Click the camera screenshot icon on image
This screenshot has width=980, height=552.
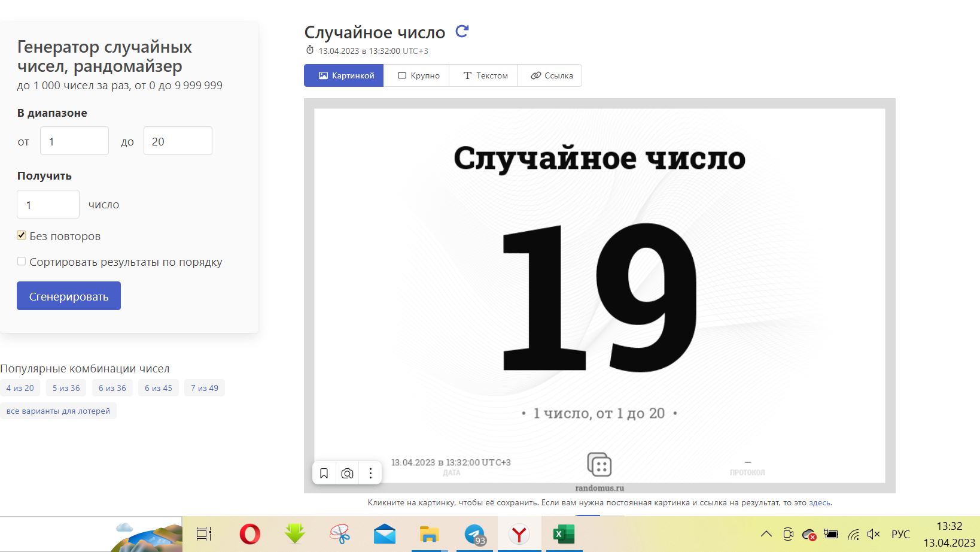point(347,474)
